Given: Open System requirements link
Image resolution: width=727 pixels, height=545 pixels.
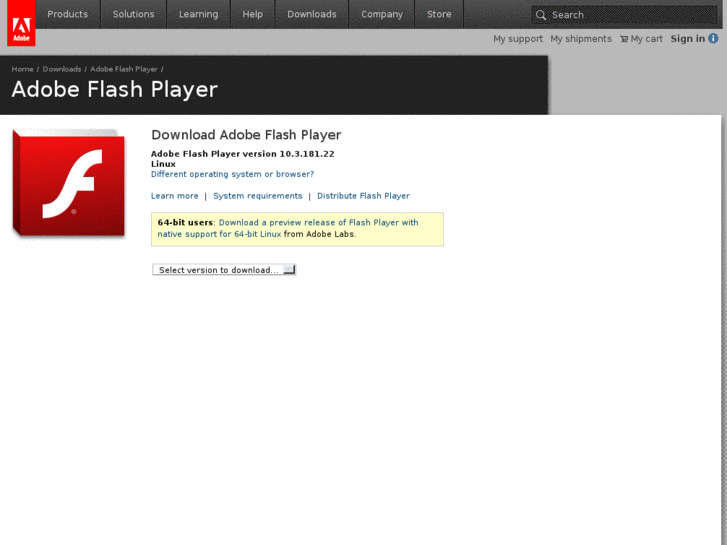Looking at the screenshot, I should 258,196.
